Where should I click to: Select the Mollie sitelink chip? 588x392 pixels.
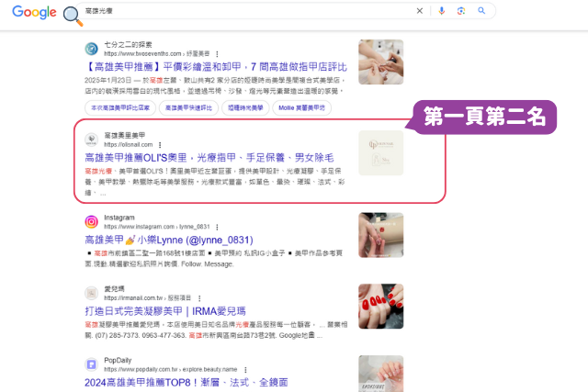(302, 108)
